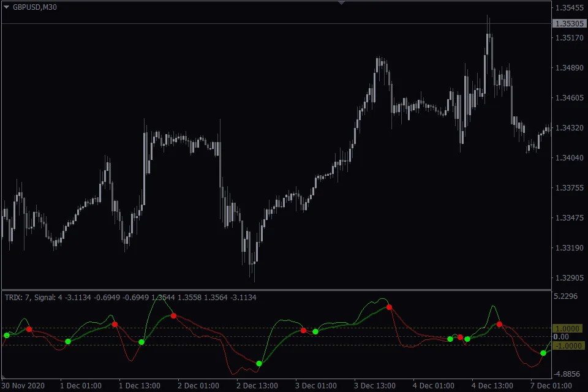This screenshot has width=588, height=392.
Task: Select the 0.00 level label on indicator scale
Action: tap(560, 336)
